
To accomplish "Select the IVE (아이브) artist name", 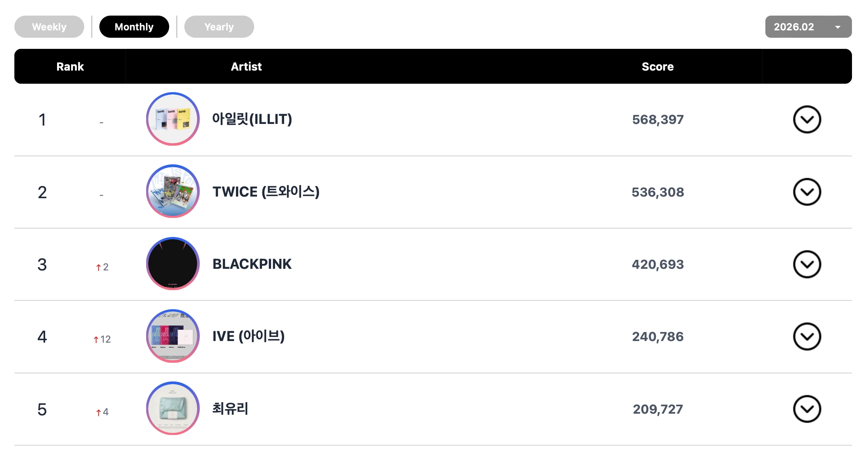I will pos(248,336).
